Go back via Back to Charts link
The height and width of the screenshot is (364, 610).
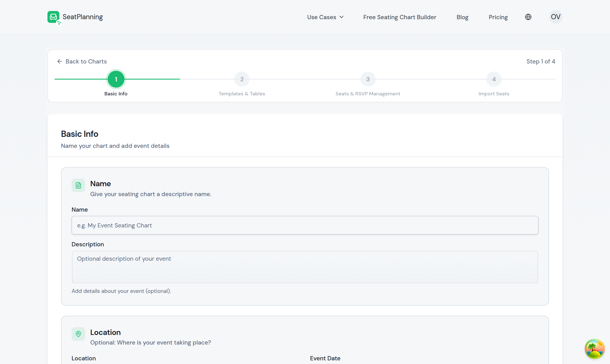(86, 62)
